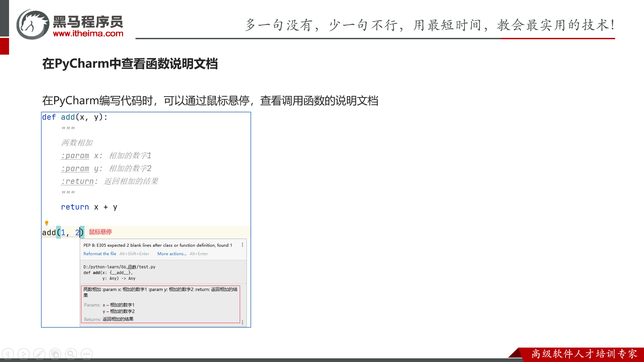Click the red 鼠标悬停 label
This screenshot has height=362, width=644.
pyautogui.click(x=100, y=232)
